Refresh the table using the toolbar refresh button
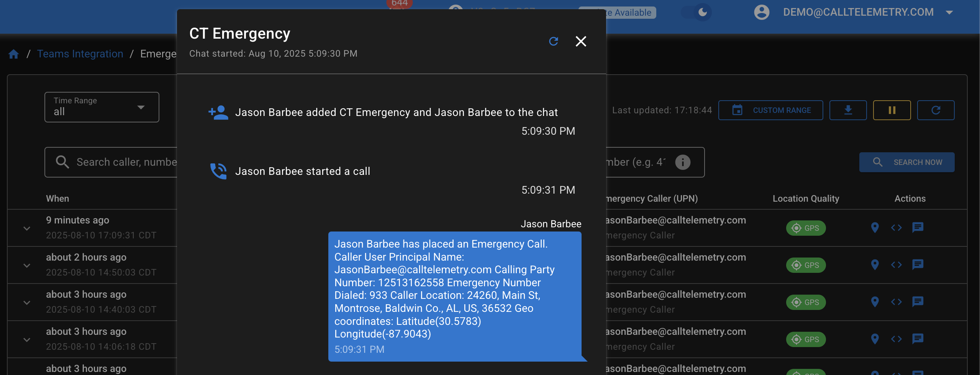980x375 pixels. coord(936,110)
